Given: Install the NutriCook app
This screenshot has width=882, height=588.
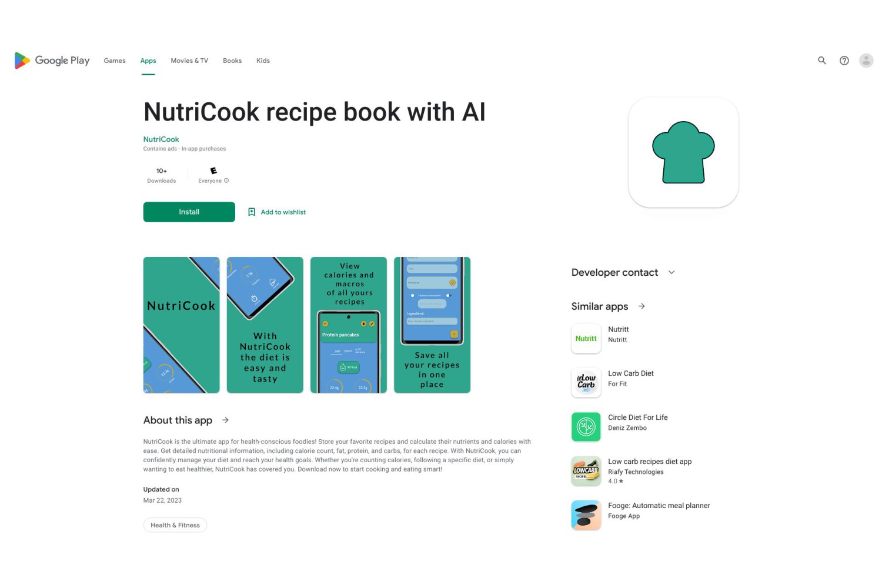Looking at the screenshot, I should pyautogui.click(x=189, y=212).
